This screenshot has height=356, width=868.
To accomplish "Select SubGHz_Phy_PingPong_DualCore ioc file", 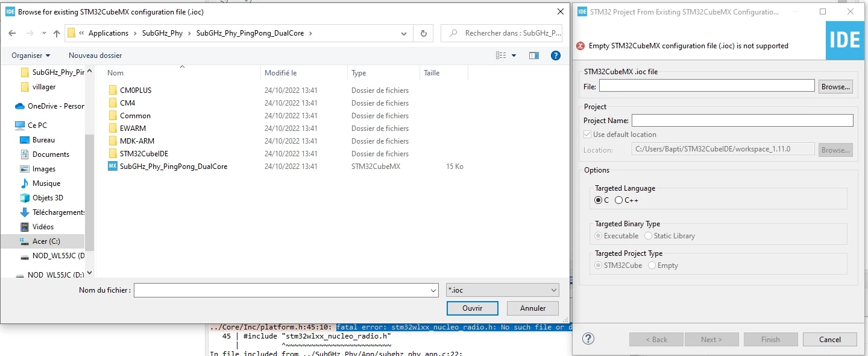I will [174, 166].
